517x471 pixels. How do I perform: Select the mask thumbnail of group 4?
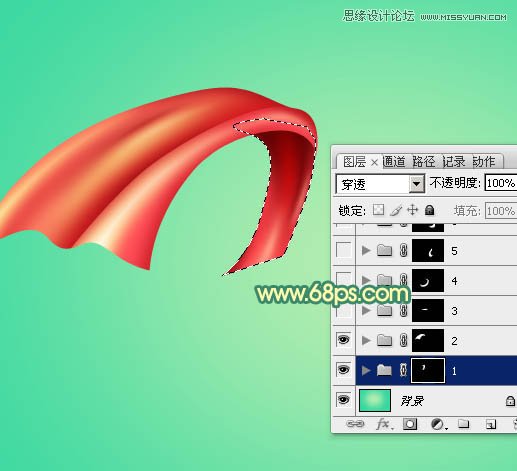(x=428, y=280)
